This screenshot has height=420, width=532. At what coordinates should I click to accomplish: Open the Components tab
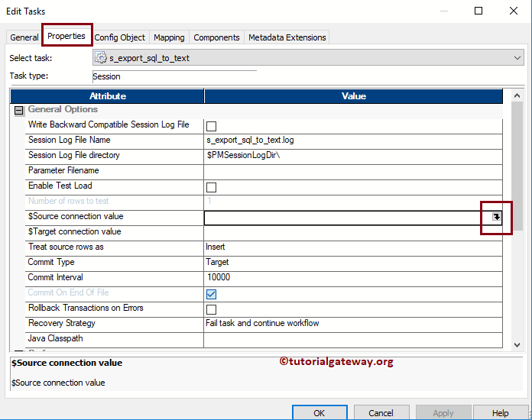point(216,37)
